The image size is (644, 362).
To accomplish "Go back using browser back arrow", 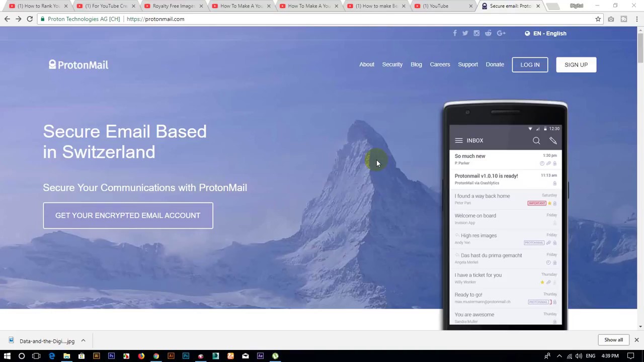I will pyautogui.click(x=7, y=19).
